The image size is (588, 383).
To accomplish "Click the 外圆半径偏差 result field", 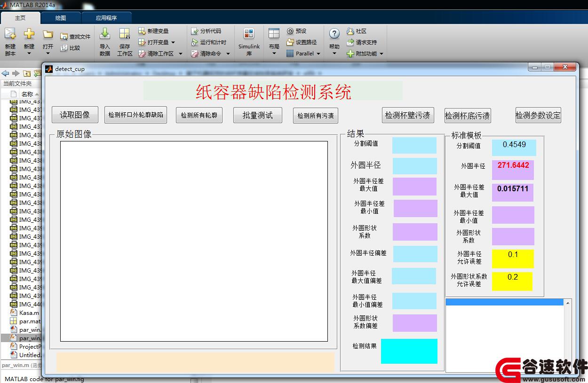I will [x=415, y=254].
